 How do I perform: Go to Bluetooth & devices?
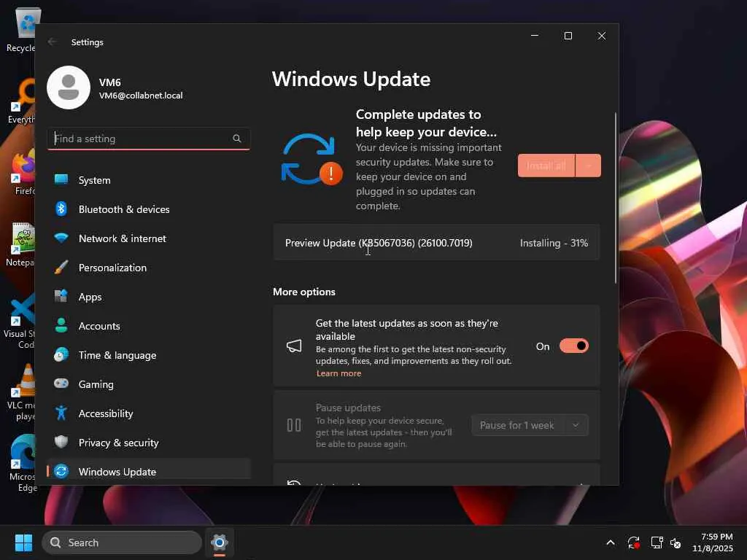[149, 209]
